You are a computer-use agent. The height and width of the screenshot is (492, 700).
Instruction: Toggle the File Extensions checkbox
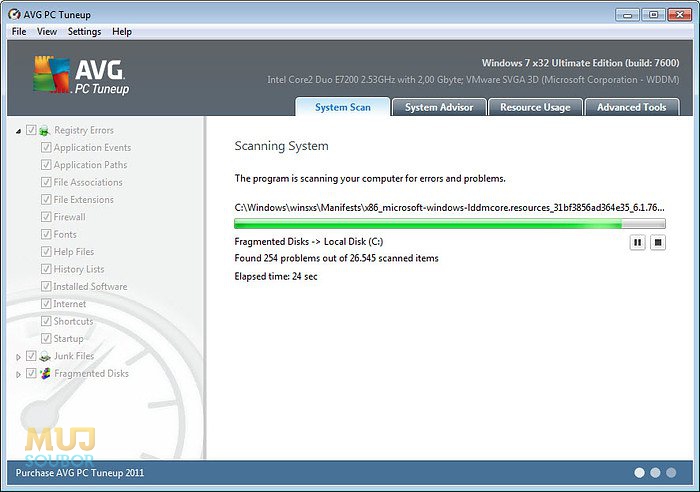pos(46,199)
